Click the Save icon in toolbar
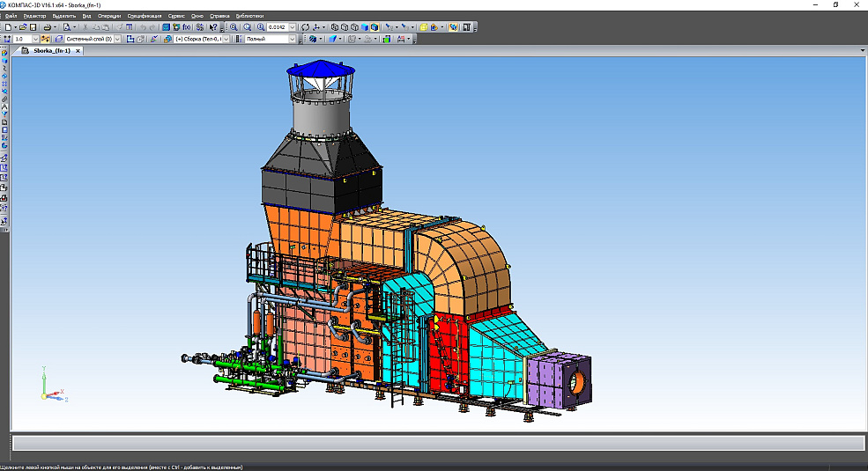Screen dimensions: 868x471 (x=33, y=27)
